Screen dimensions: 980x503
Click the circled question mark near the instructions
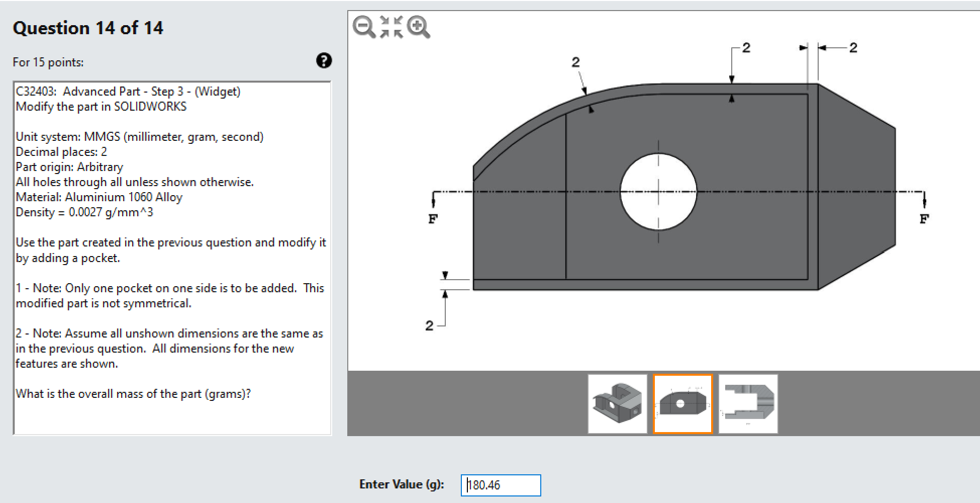[325, 61]
